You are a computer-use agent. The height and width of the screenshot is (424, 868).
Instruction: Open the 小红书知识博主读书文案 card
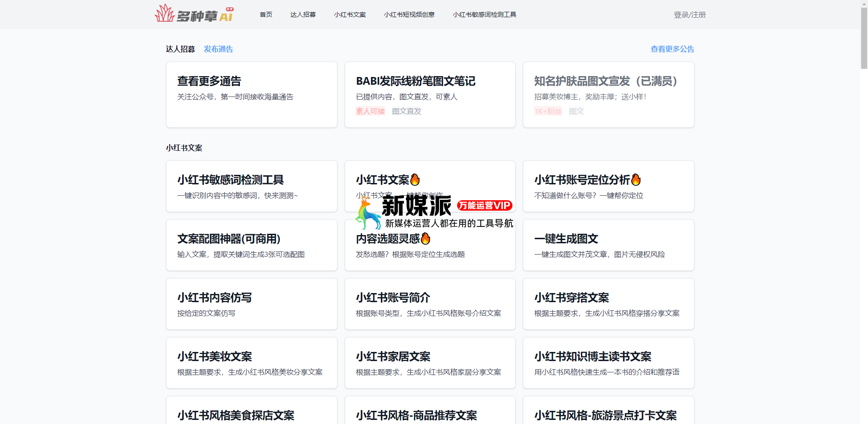coord(609,363)
